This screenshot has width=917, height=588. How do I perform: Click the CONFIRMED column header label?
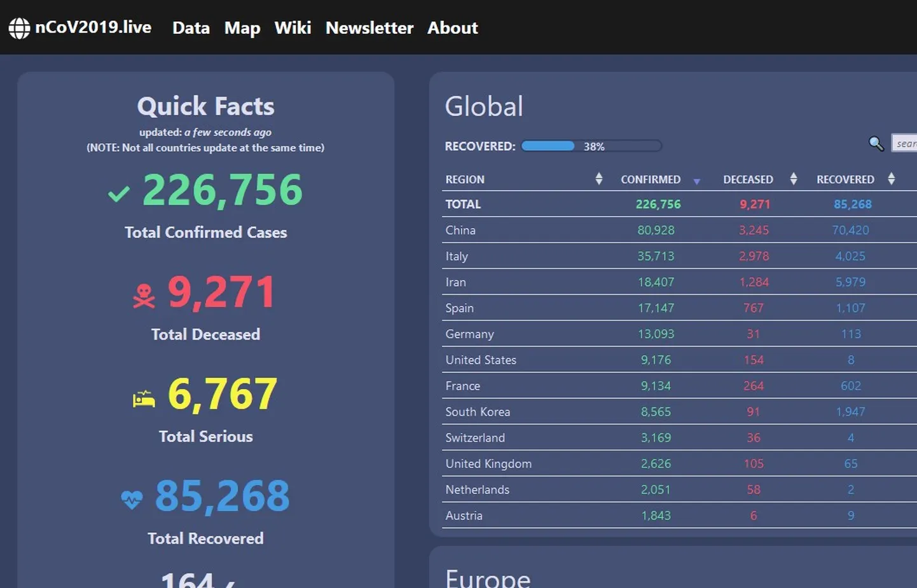(x=651, y=179)
